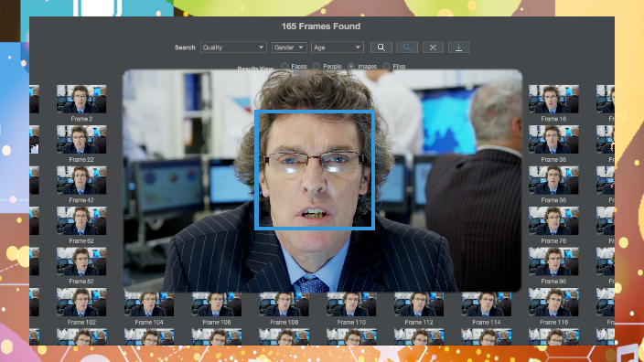Image resolution: width=644 pixels, height=362 pixels.
Task: Open the Frame 76 thumbnail
Action: click(553, 221)
